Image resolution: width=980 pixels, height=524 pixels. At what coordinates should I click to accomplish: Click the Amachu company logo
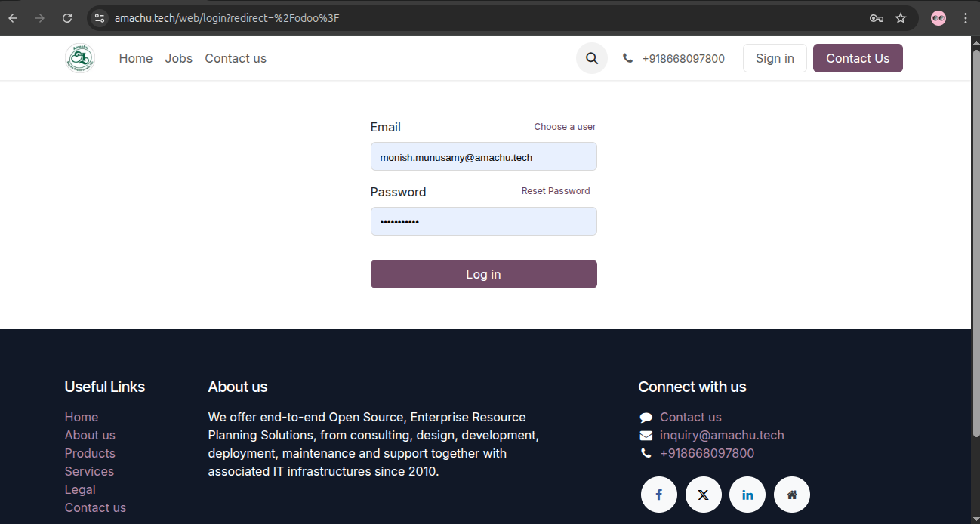[x=80, y=58]
